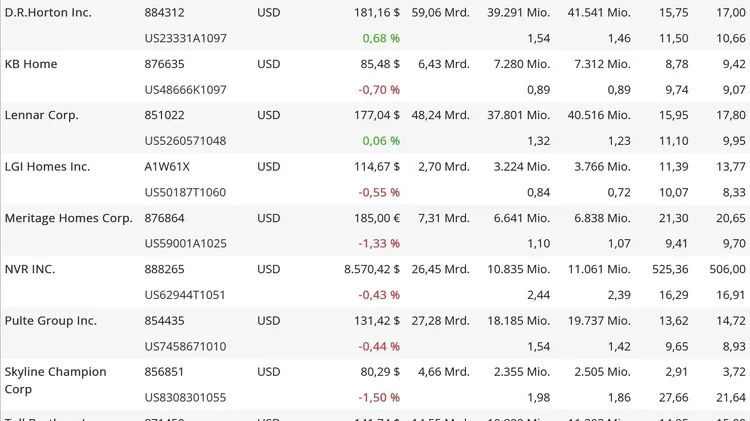This screenshot has width=750, height=421.
Task: Select the 525,36 value in NVR row
Action: 670,269
